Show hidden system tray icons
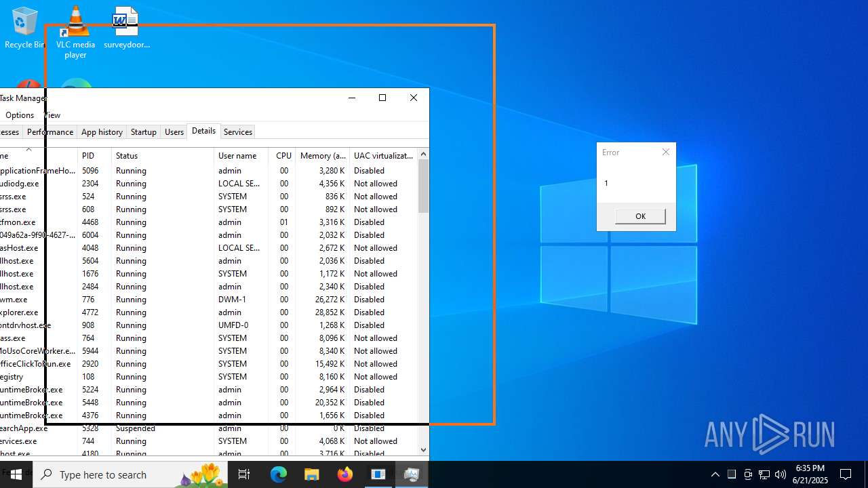Image resolution: width=868 pixels, height=488 pixels. pyautogui.click(x=715, y=474)
